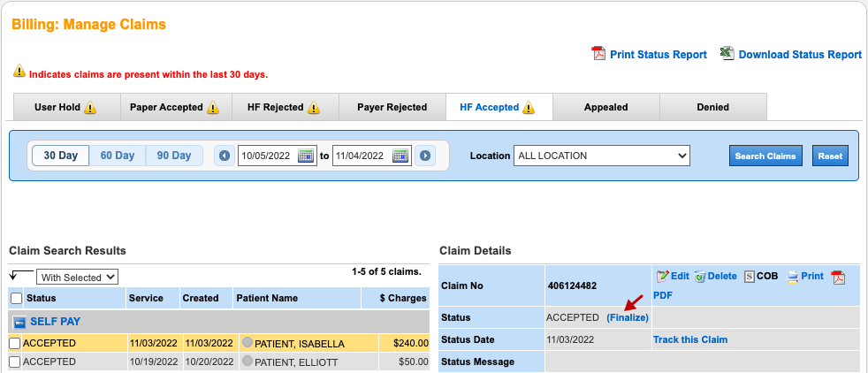This screenshot has width=868, height=373.
Task: Click the Reset button
Action: (830, 156)
